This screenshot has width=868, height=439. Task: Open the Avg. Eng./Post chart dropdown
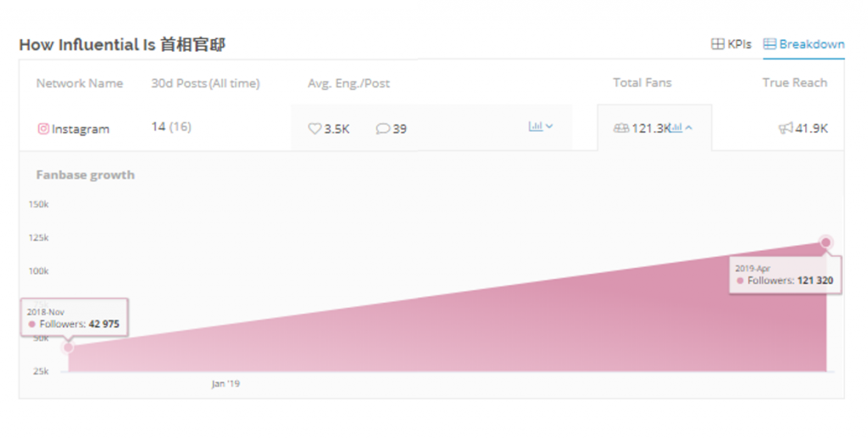point(541,126)
